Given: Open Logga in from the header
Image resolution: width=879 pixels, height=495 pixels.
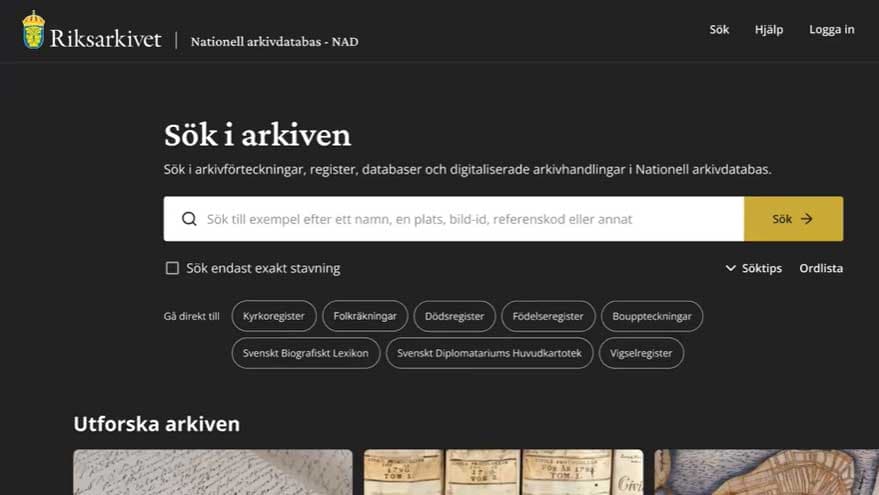Looking at the screenshot, I should click(831, 30).
